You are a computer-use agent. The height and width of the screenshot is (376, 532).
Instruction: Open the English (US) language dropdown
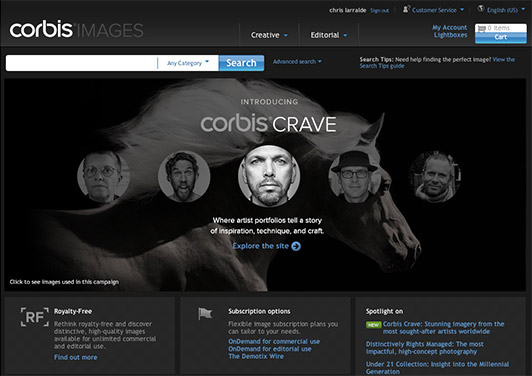(x=506, y=10)
